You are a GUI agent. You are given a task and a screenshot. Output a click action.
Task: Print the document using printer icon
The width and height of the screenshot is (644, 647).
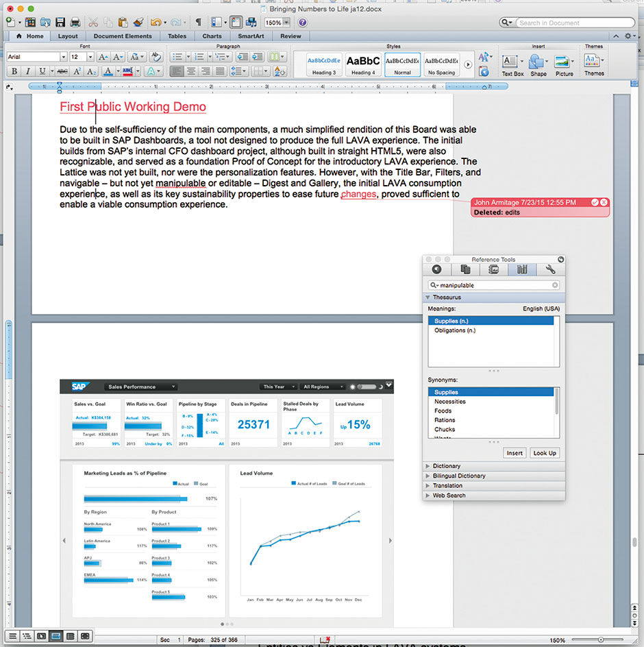75,23
